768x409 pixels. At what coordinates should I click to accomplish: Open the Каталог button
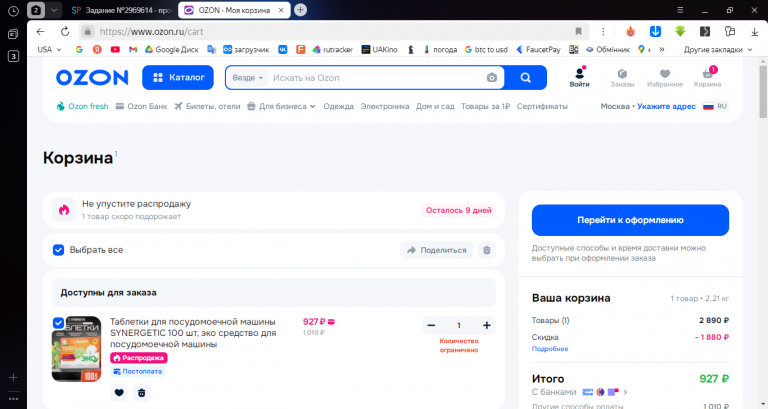(x=178, y=77)
